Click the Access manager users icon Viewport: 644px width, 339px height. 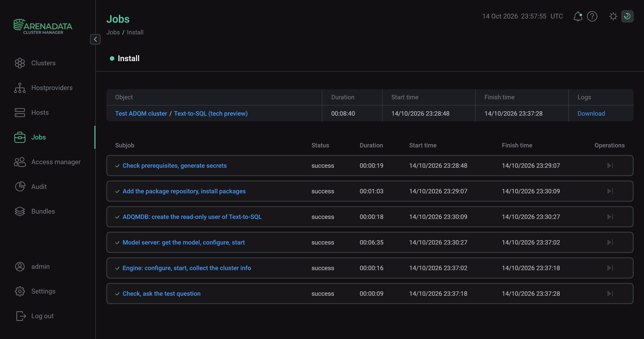click(x=20, y=162)
